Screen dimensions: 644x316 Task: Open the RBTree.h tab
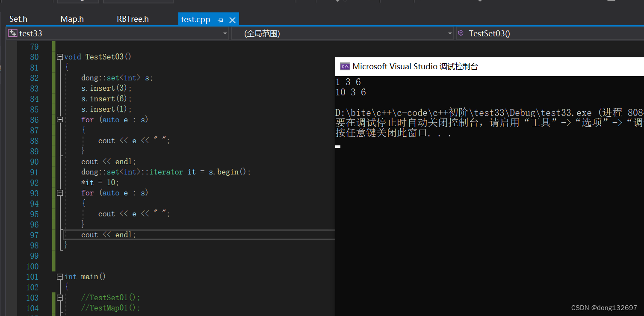pos(133,19)
